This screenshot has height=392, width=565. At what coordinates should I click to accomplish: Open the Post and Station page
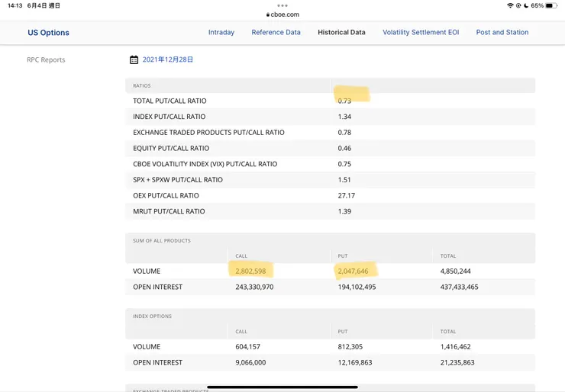pyautogui.click(x=502, y=33)
